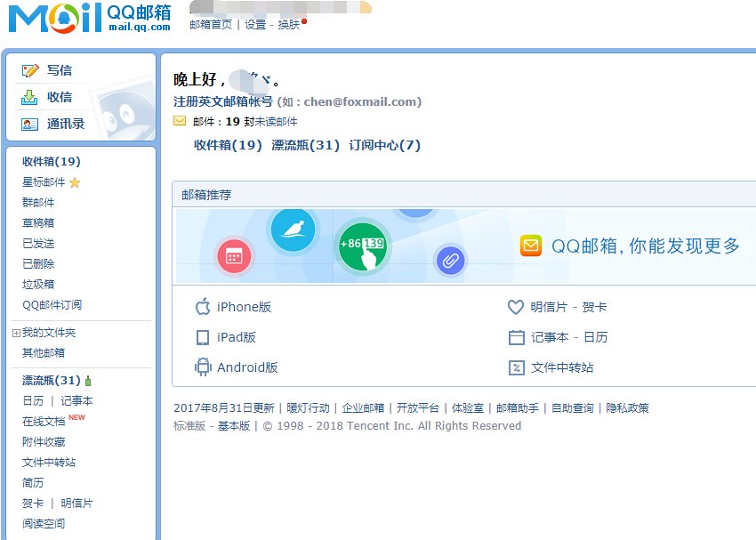Click the green Foxmail bird icon in banner
Viewport: 756px width, 540px height.
(x=292, y=230)
